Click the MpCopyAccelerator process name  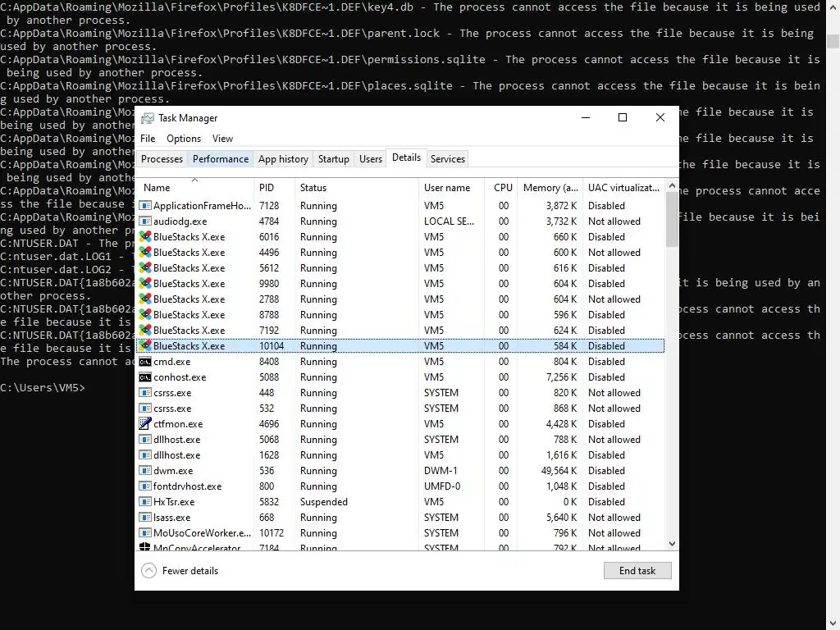[197, 547]
